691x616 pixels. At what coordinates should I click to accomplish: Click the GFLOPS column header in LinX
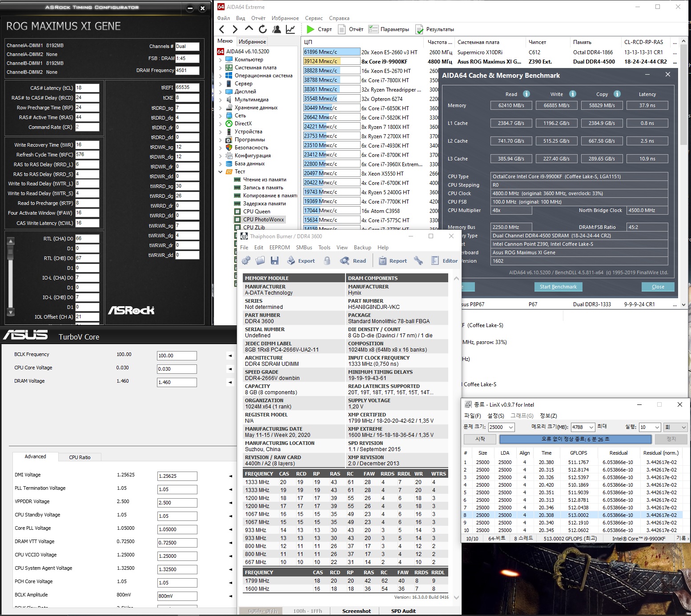coord(579,453)
